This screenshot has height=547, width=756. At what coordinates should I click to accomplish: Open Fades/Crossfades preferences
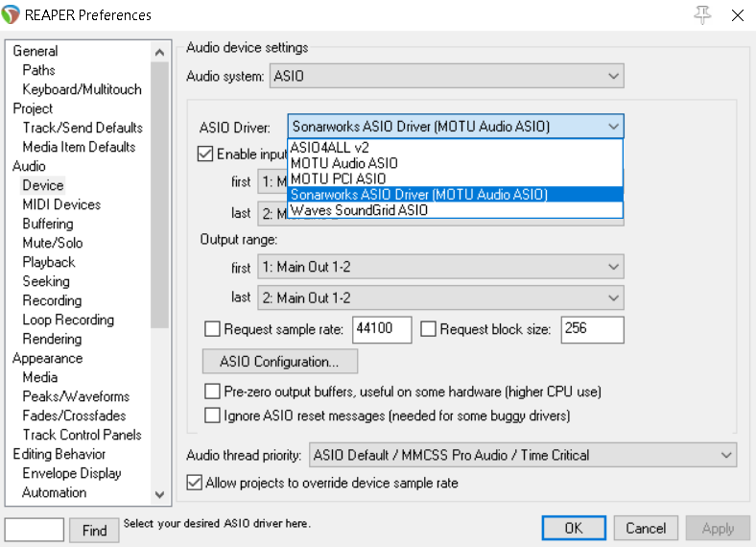74,416
